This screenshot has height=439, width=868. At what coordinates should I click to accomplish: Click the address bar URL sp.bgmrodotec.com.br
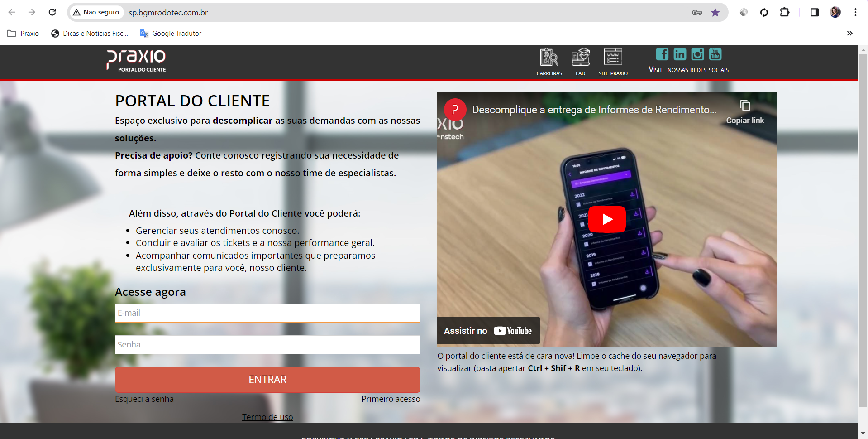click(x=168, y=13)
